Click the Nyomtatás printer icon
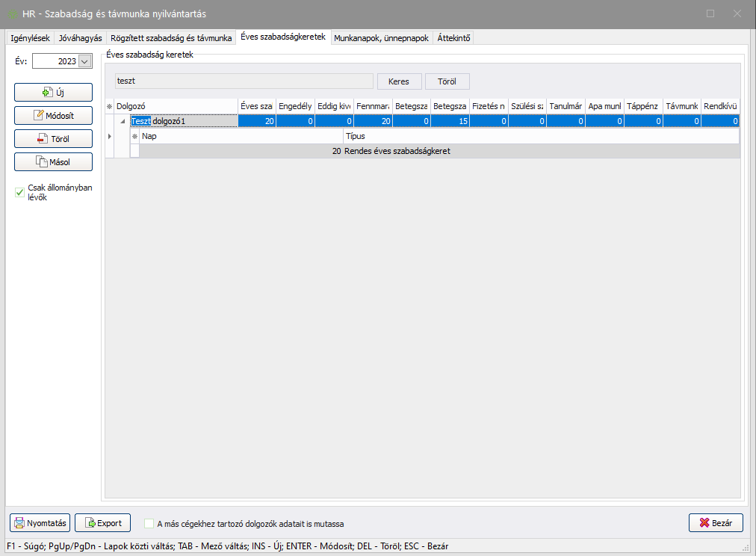756x556 pixels. tap(19, 523)
